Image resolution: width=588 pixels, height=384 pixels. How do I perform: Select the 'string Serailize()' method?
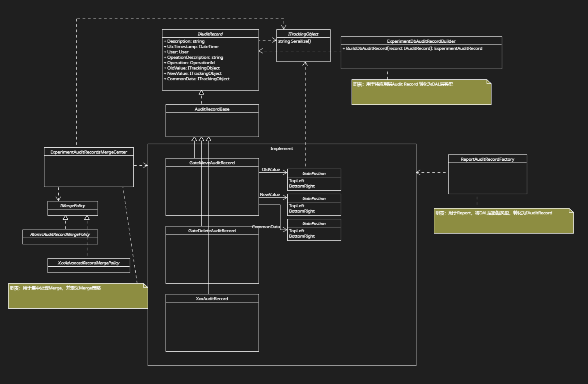(294, 41)
